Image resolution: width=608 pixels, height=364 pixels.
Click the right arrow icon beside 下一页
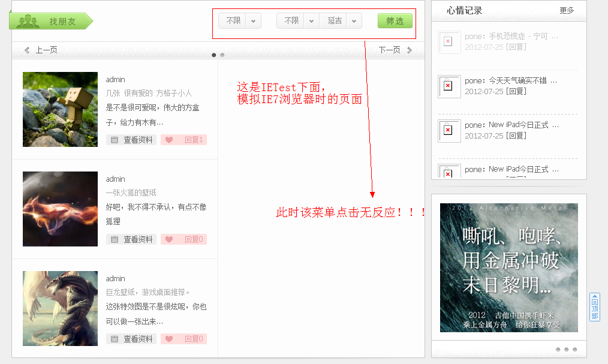coord(410,50)
